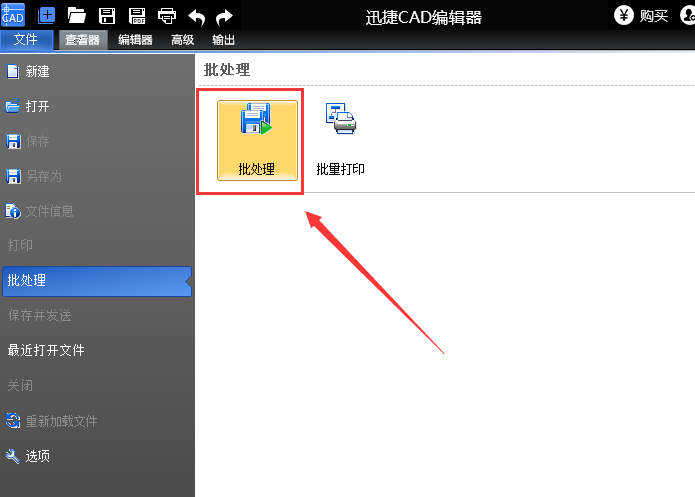Save as PDF from title toolbar
695x497 pixels.
tap(137, 16)
